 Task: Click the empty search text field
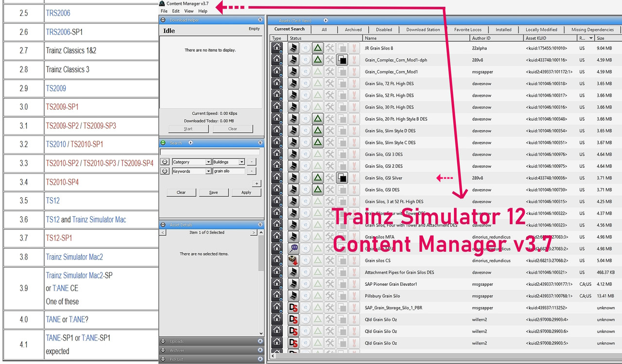(x=210, y=152)
